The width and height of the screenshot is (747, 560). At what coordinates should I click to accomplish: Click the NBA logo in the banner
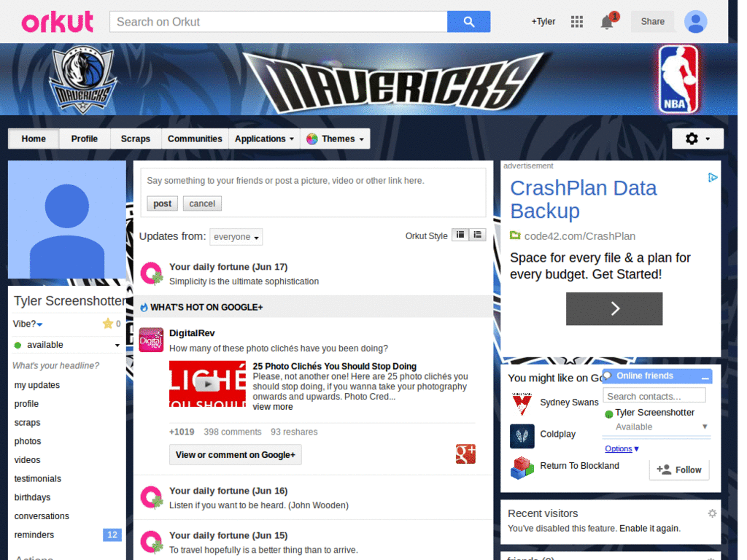click(x=678, y=79)
